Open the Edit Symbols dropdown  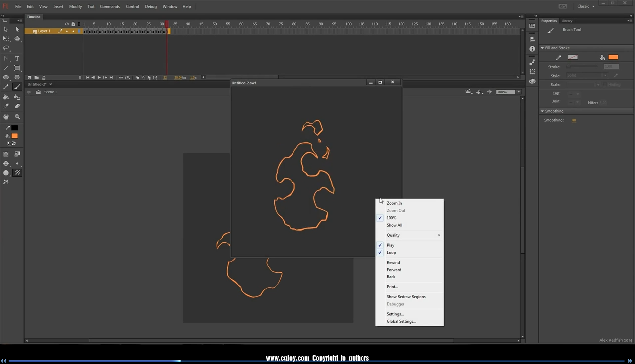(479, 92)
